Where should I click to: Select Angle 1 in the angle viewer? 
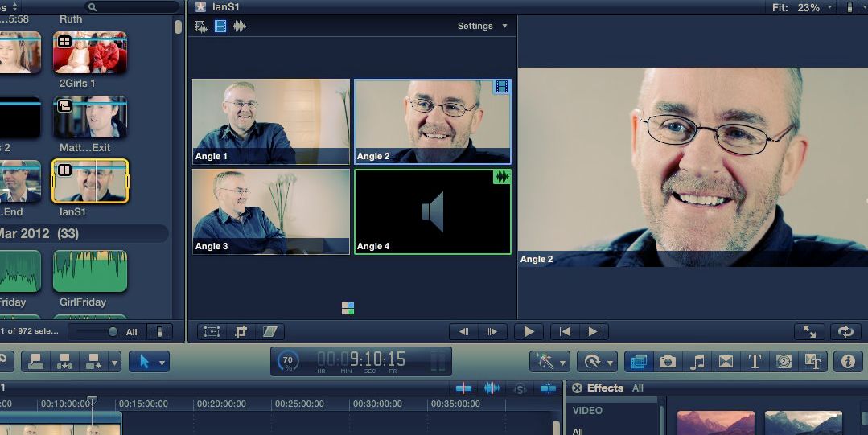(x=270, y=121)
